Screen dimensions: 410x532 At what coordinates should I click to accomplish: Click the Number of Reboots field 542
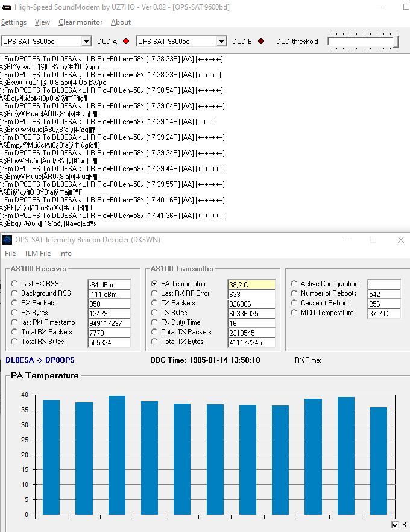(384, 294)
